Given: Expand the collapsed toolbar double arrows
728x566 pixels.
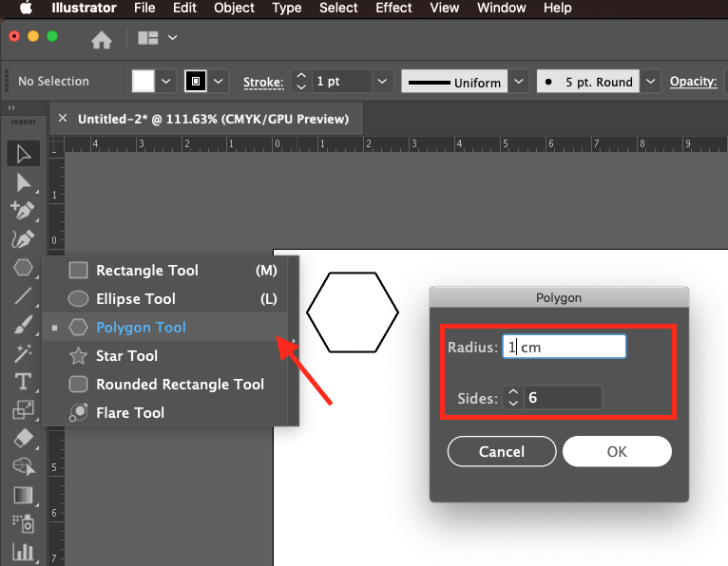Looking at the screenshot, I should (11, 107).
